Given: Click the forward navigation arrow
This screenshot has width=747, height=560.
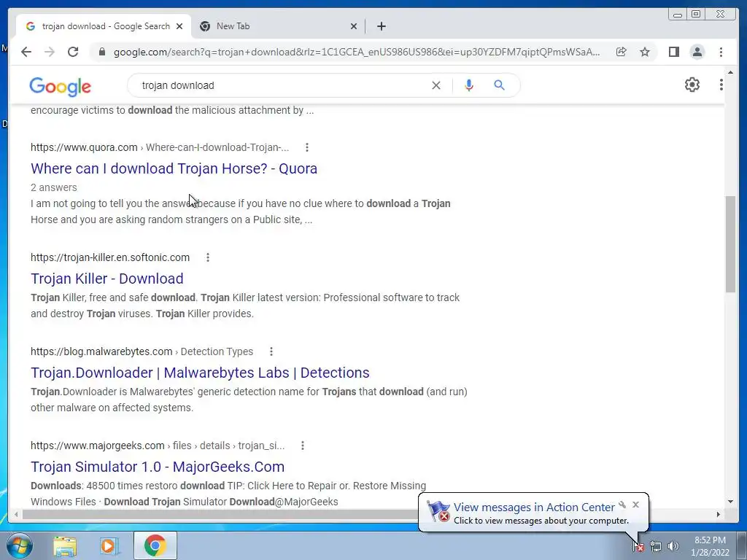Looking at the screenshot, I should tap(50, 52).
